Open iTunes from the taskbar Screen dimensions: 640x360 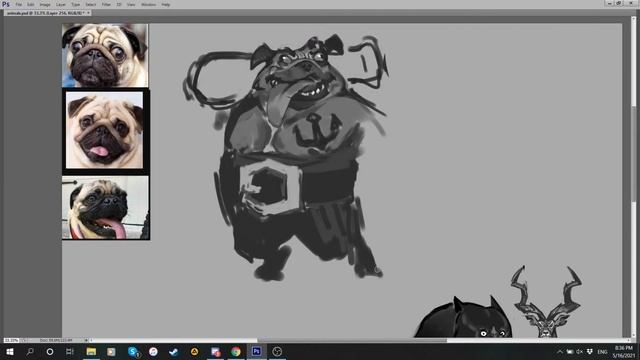[153, 351]
